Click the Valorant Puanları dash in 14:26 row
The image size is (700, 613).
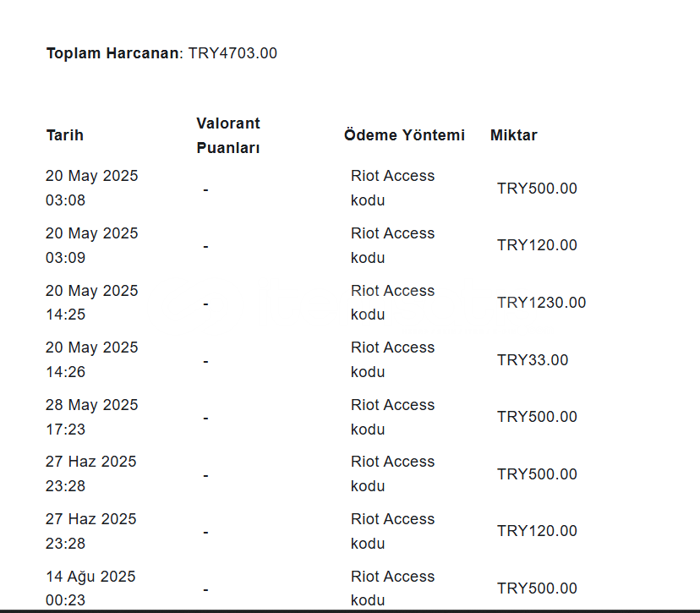pyautogui.click(x=205, y=361)
